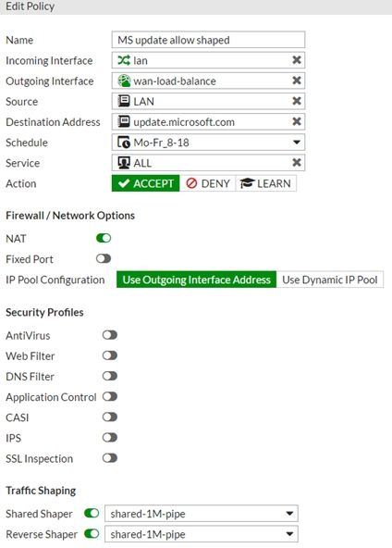
Task: Enable the Fixed Port toggle
Action: point(104,258)
